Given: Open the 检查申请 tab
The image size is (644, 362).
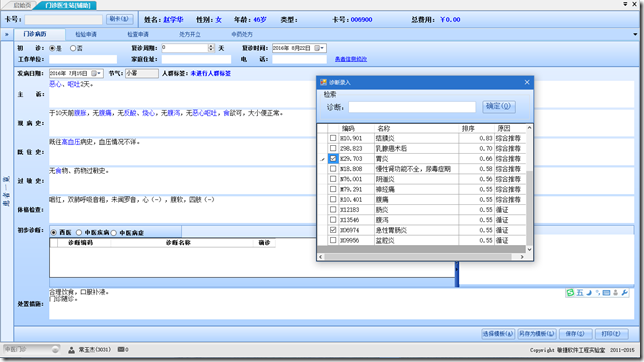Looking at the screenshot, I should click(x=138, y=35).
